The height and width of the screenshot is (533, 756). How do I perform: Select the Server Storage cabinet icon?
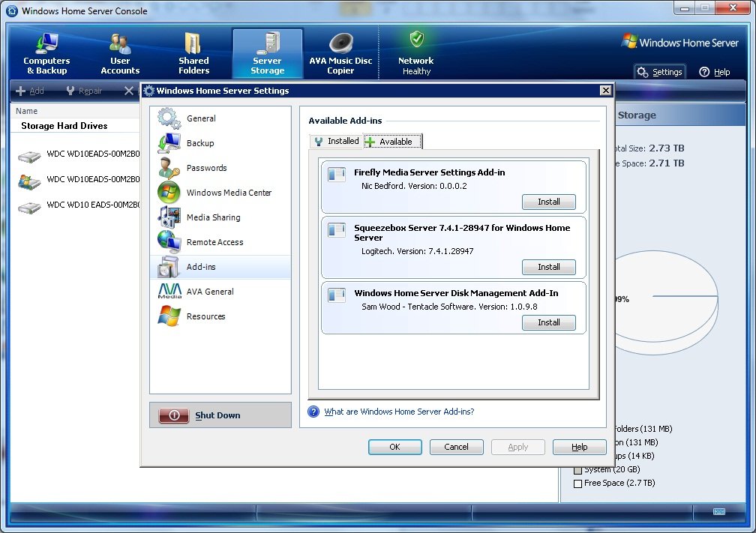(268, 43)
